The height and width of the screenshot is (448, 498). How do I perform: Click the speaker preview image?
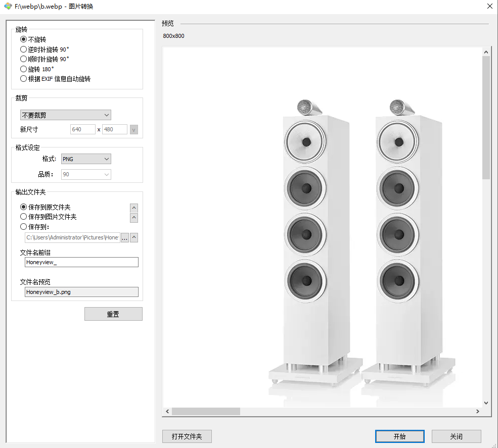[322, 227]
